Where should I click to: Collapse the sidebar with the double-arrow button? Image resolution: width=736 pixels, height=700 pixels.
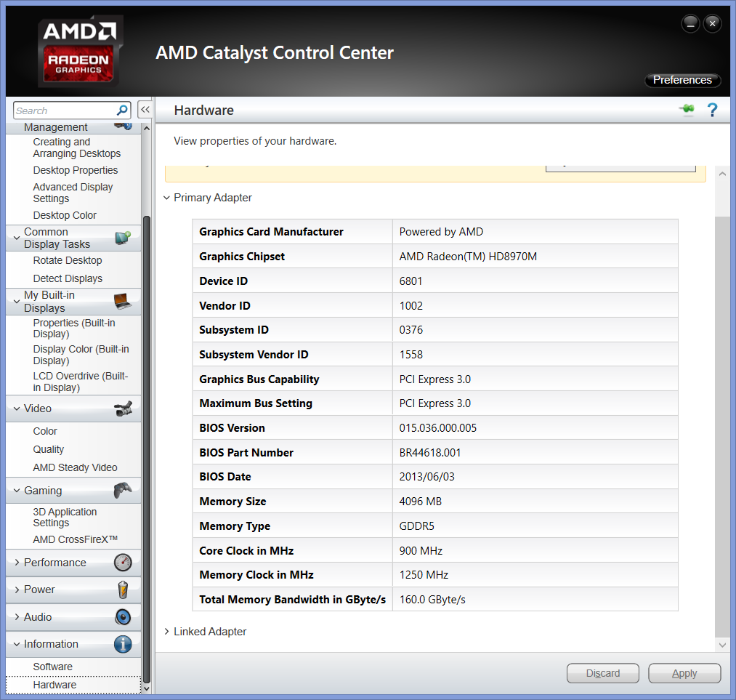coord(145,110)
